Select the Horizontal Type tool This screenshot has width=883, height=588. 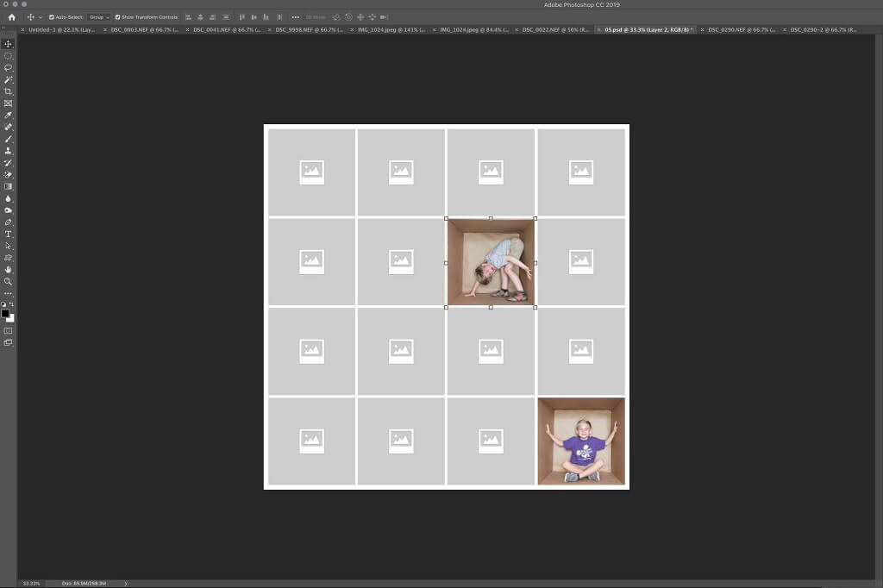[9, 234]
